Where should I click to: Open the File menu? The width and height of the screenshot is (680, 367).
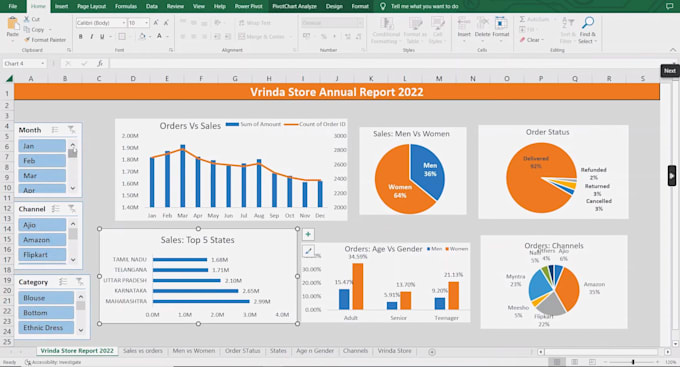point(13,6)
